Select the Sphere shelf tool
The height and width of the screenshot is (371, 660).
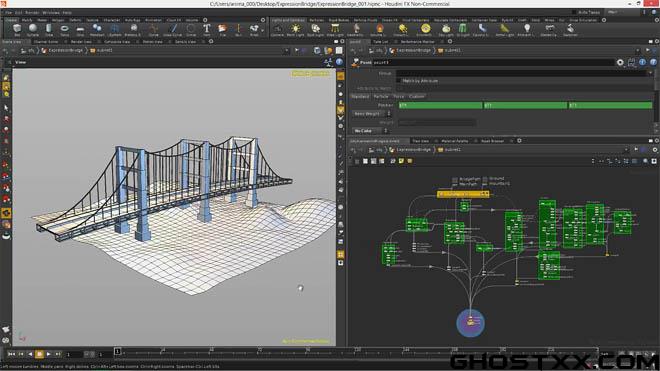(x=33, y=29)
